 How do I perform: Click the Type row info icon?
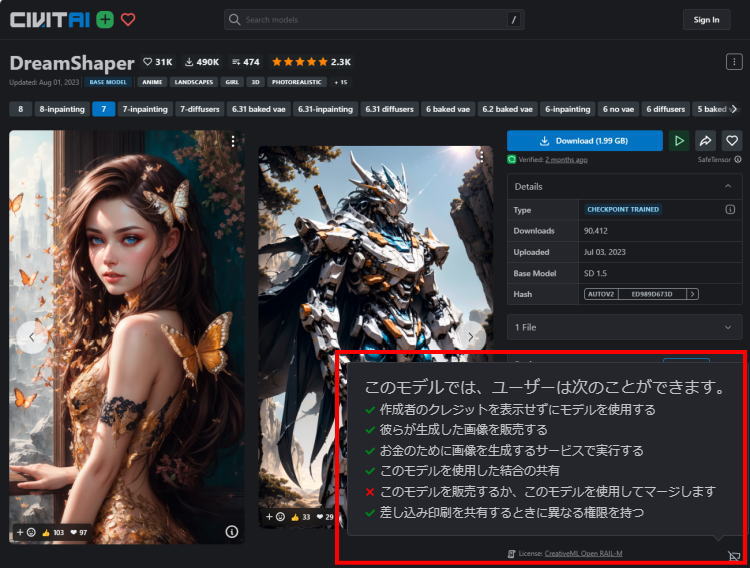tap(730, 210)
